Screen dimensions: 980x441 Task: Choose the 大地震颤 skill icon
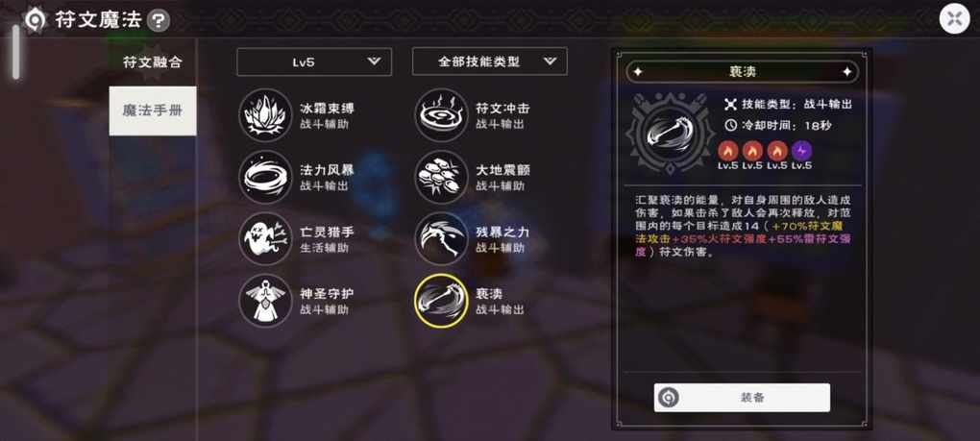point(441,177)
